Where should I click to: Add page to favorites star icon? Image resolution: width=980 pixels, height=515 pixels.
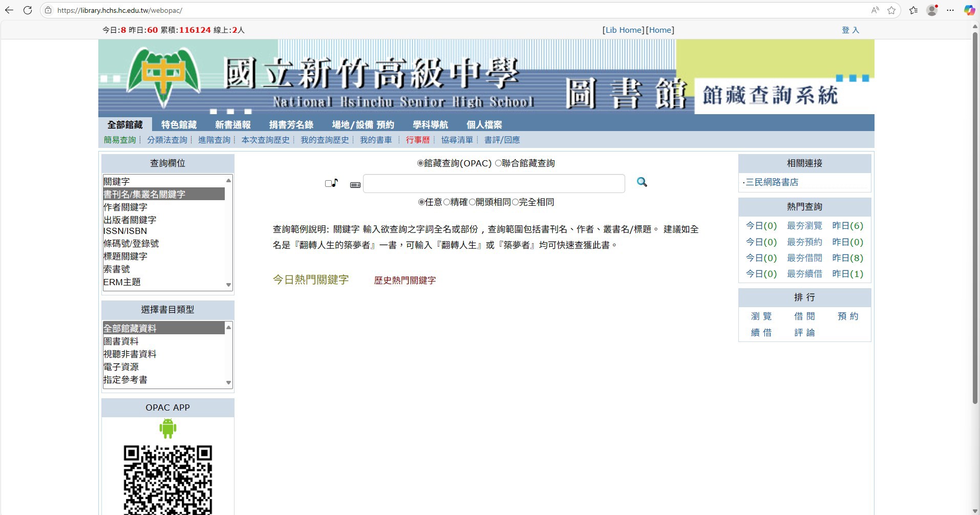pos(891,10)
